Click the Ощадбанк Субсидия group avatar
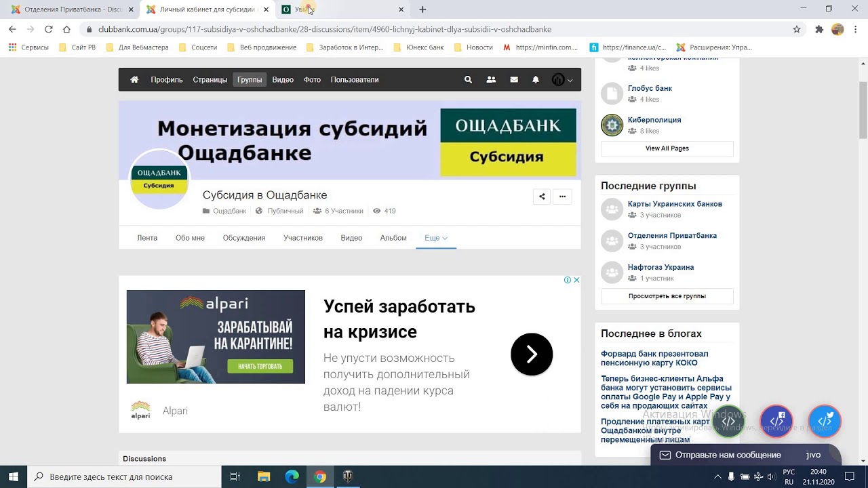Viewport: 868px width, 488px height. coord(159,179)
